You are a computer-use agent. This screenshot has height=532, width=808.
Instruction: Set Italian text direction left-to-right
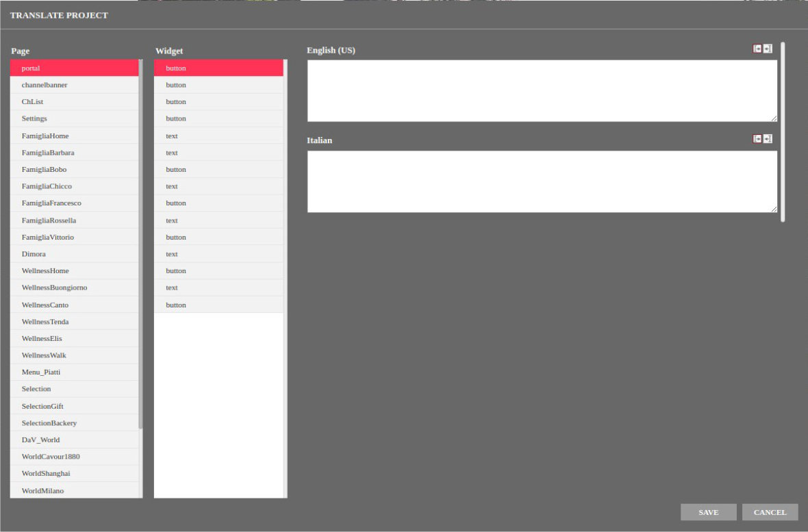point(757,139)
